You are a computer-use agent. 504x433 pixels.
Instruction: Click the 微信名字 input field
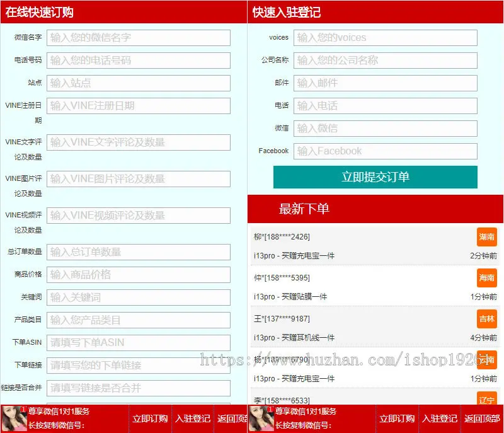tap(139, 38)
